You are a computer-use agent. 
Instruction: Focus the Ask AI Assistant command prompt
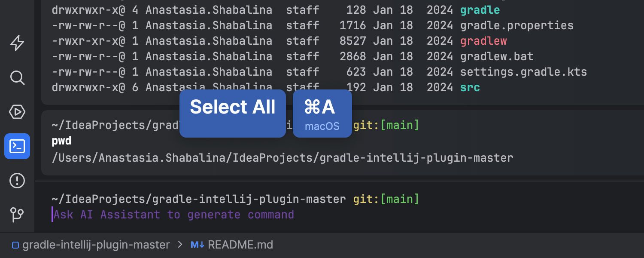point(174,215)
